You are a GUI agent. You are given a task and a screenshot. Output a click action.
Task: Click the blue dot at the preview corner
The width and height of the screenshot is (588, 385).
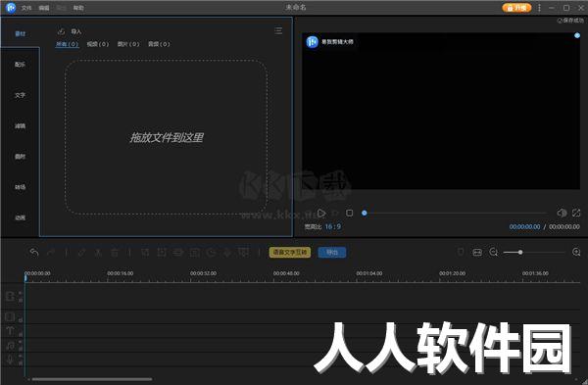[x=577, y=35]
